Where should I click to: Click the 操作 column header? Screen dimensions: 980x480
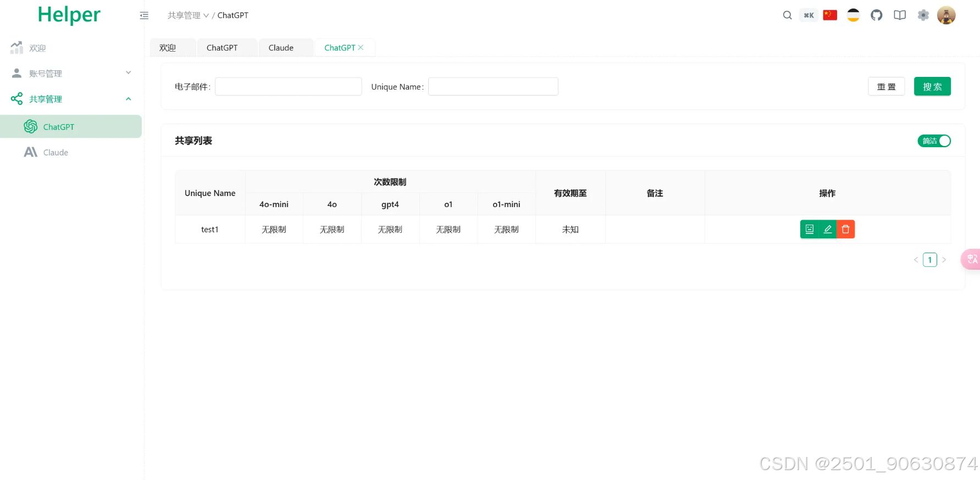coord(827,193)
